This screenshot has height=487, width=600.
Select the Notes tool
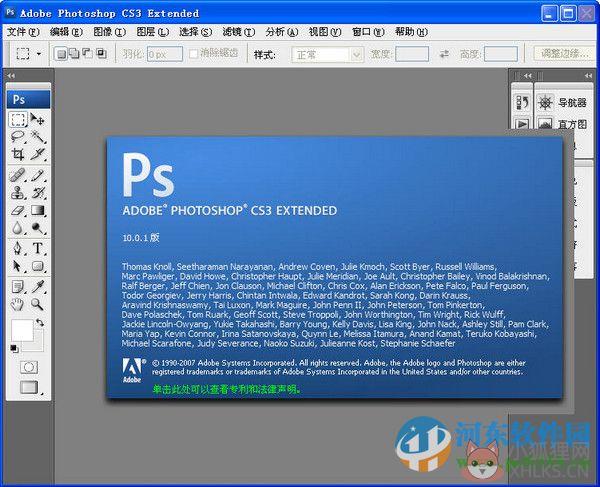[18, 286]
